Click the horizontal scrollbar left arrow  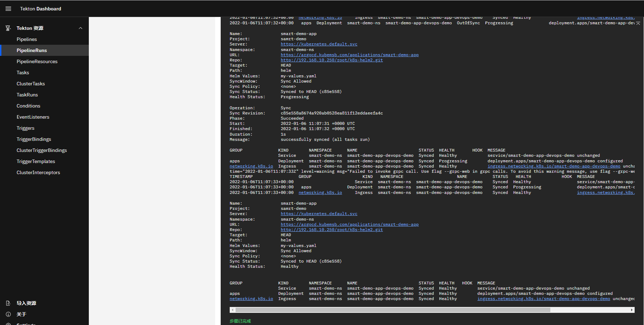[232, 310]
